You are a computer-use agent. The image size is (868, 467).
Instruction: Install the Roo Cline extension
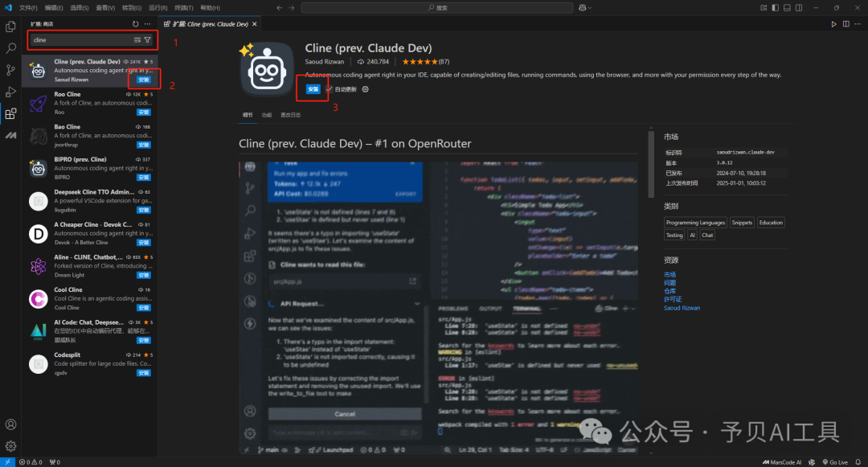click(144, 113)
